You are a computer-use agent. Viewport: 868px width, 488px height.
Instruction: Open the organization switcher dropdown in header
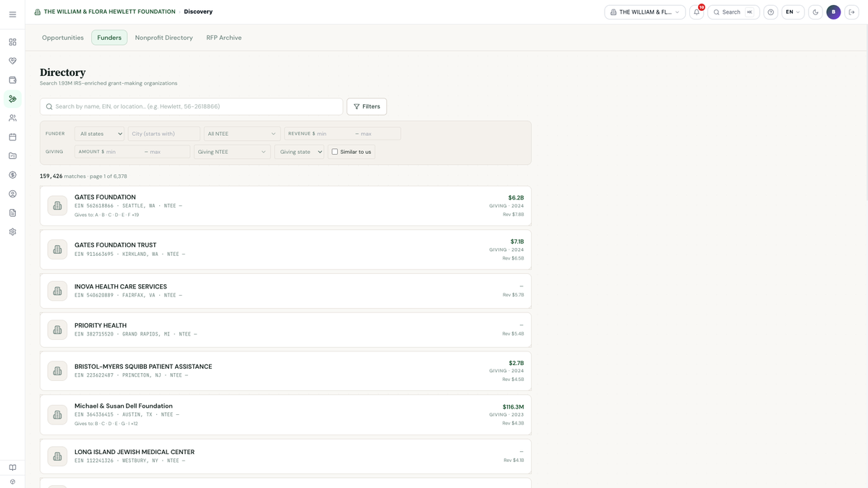(x=644, y=12)
